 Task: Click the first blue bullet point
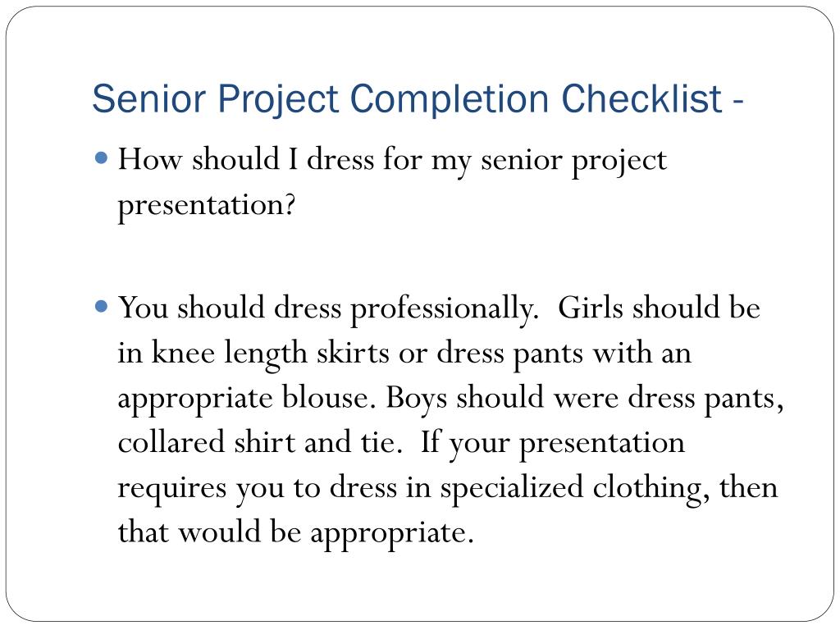[101, 158]
